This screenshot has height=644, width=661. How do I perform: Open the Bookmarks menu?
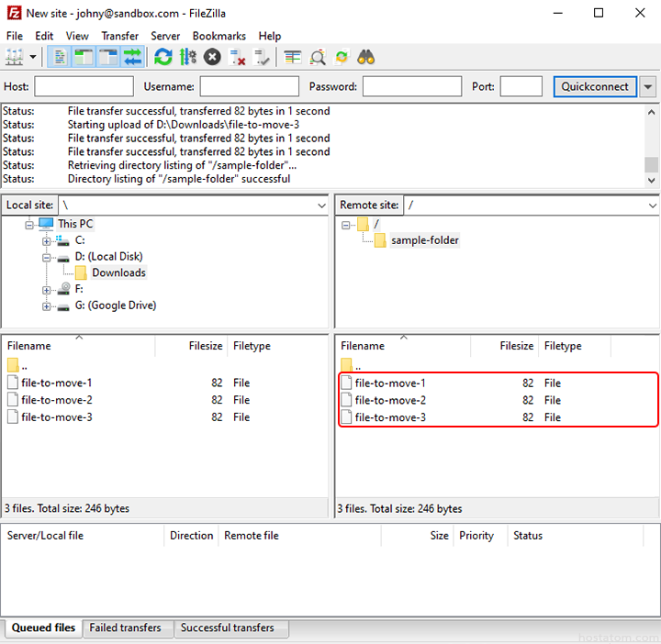[x=218, y=36]
